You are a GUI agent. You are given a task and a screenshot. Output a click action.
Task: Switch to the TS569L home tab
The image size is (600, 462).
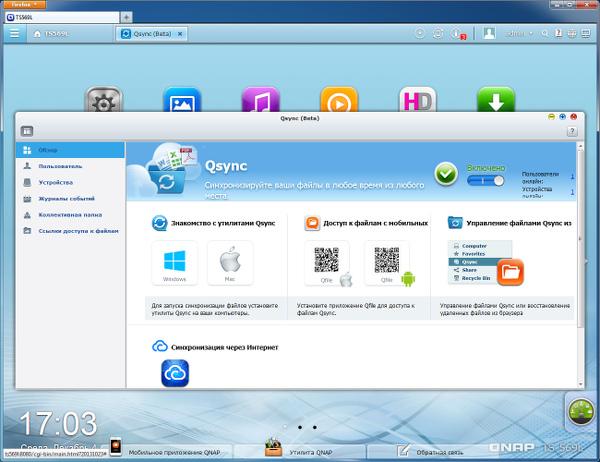click(52, 34)
